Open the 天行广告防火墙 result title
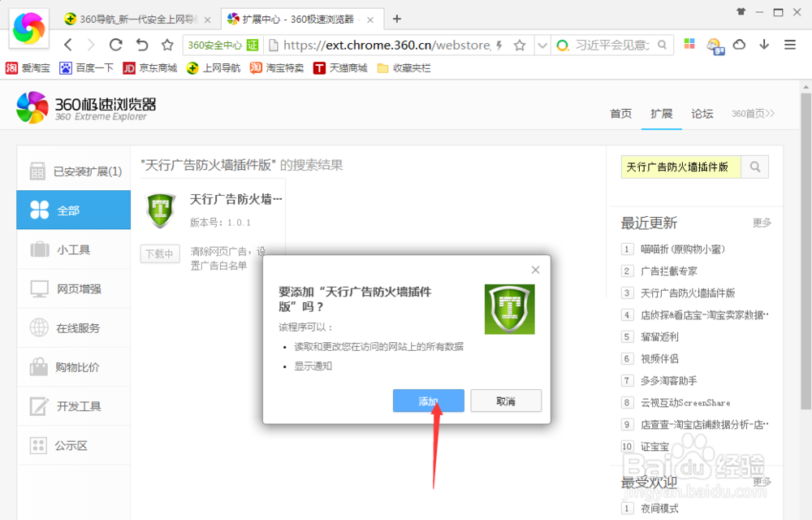This screenshot has width=812, height=520. [x=236, y=199]
